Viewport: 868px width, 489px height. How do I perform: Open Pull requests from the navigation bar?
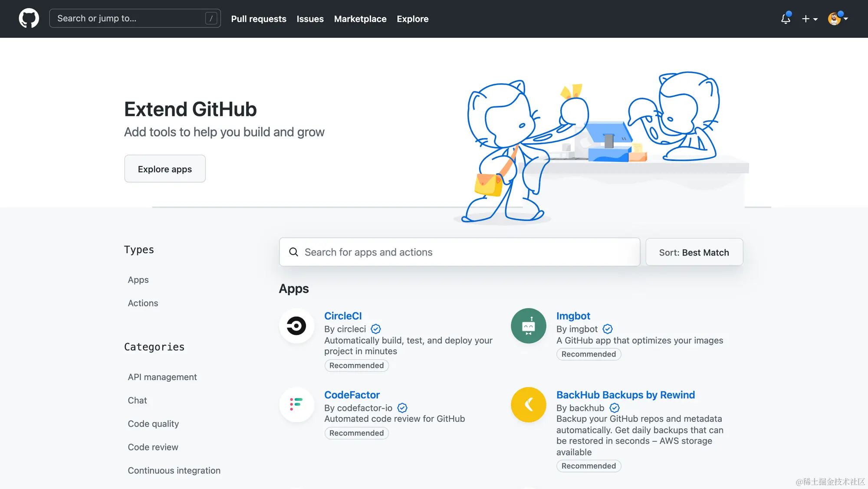(259, 19)
